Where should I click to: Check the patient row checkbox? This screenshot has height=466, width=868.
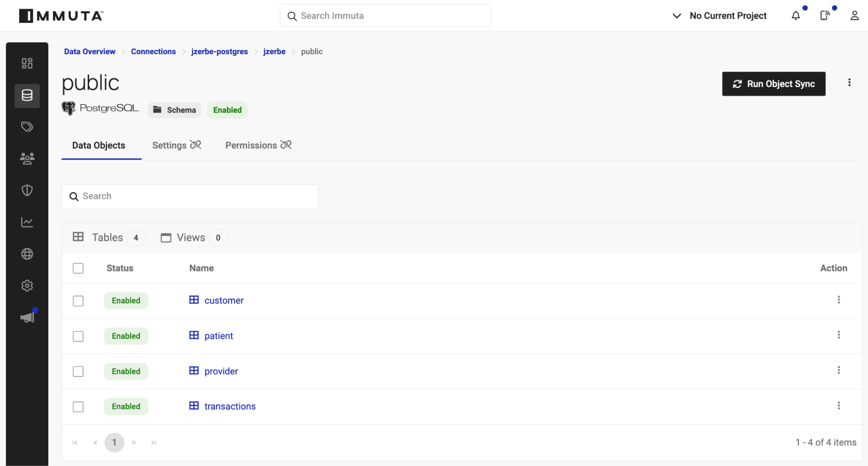(x=78, y=336)
